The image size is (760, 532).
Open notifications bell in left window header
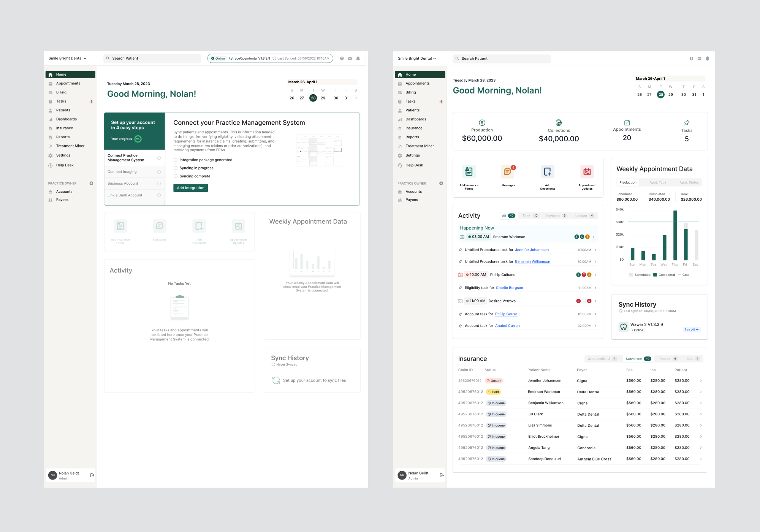(x=358, y=59)
